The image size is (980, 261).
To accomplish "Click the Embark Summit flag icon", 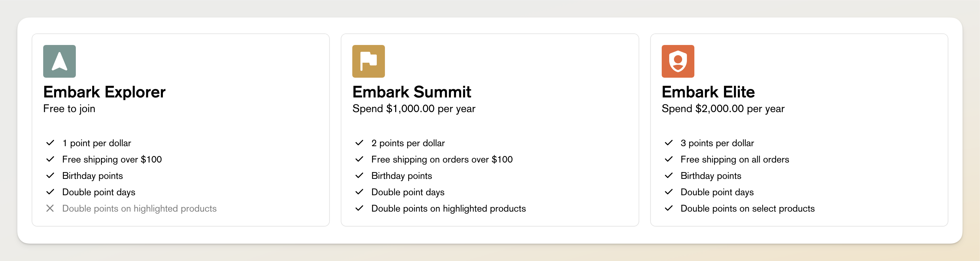I will (368, 61).
